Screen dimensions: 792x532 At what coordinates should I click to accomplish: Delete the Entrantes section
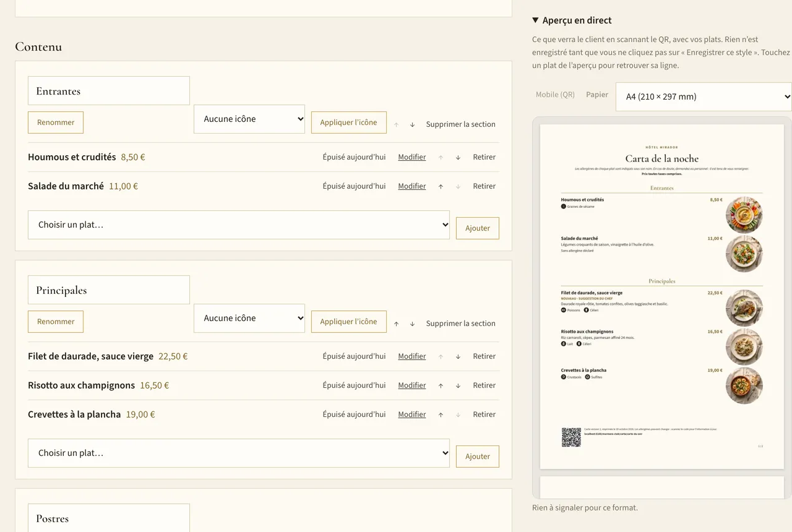coord(461,124)
